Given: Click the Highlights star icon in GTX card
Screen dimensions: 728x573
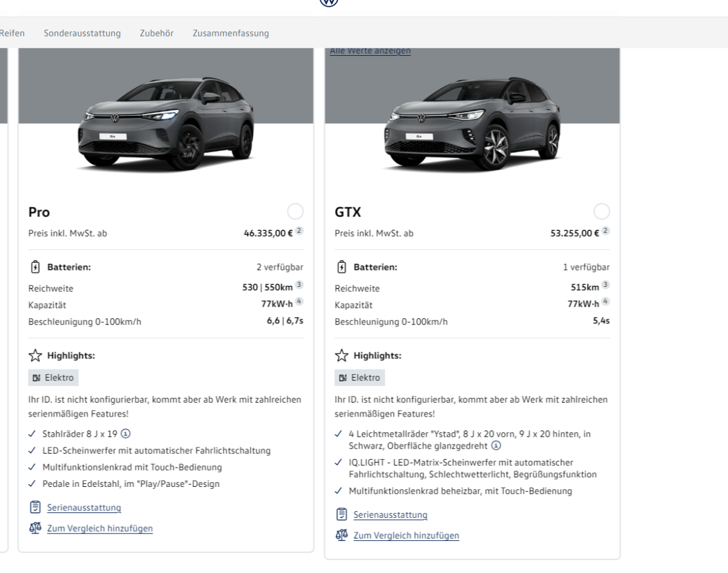Looking at the screenshot, I should click(342, 355).
